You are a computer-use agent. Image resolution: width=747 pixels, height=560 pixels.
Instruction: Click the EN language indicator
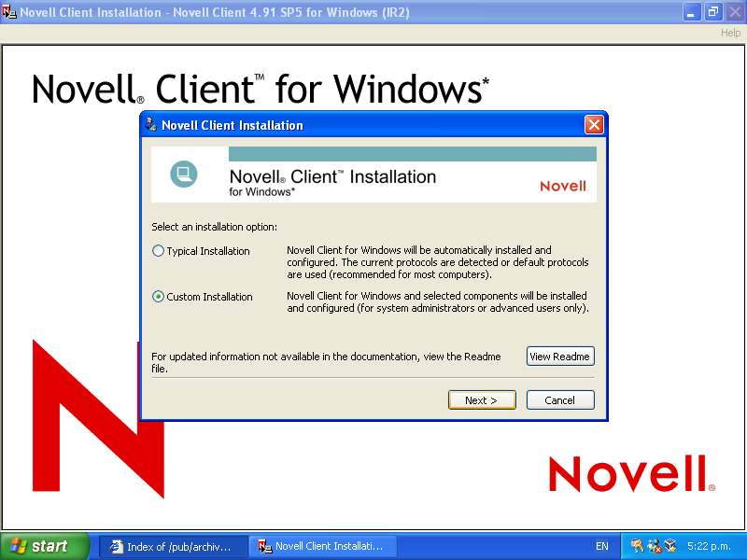(x=601, y=546)
